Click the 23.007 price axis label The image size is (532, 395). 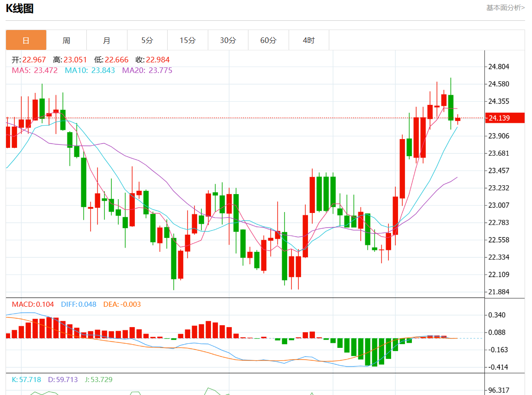(498, 205)
